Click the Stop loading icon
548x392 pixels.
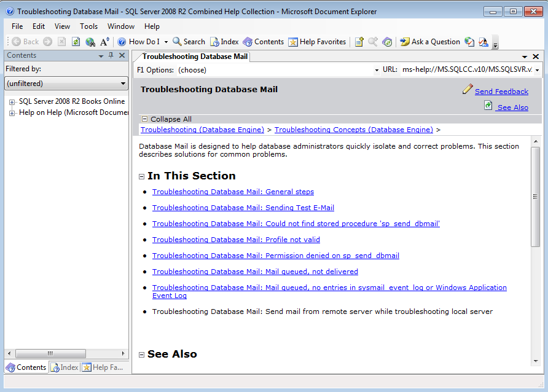tap(61, 42)
